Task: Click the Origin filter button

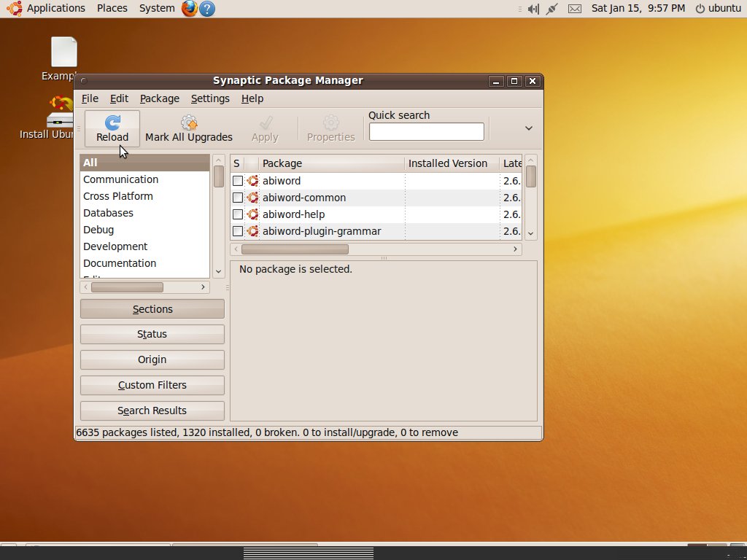Action: [x=152, y=359]
